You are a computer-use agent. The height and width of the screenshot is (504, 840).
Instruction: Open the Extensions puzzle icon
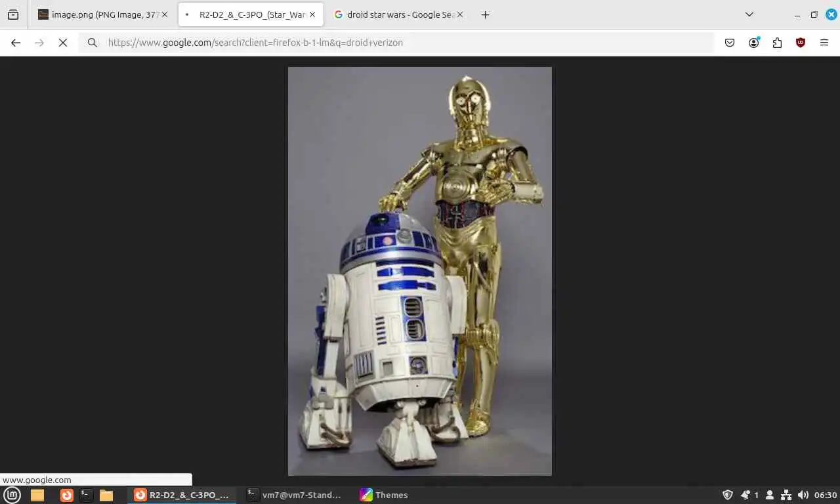pyautogui.click(x=777, y=43)
